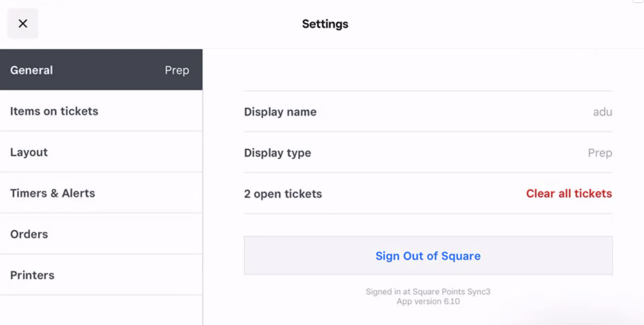The height and width of the screenshot is (325, 644).
Task: Click the Display name label
Action: (280, 112)
